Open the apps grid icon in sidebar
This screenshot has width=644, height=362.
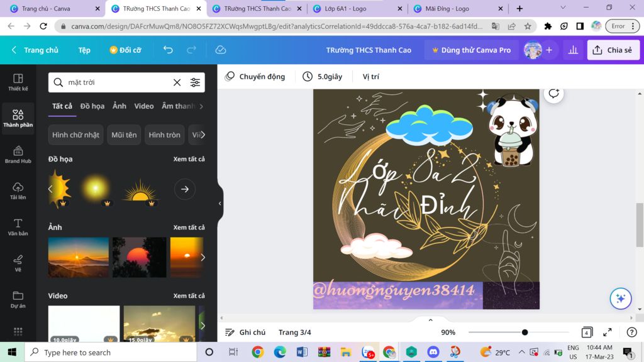point(18,331)
